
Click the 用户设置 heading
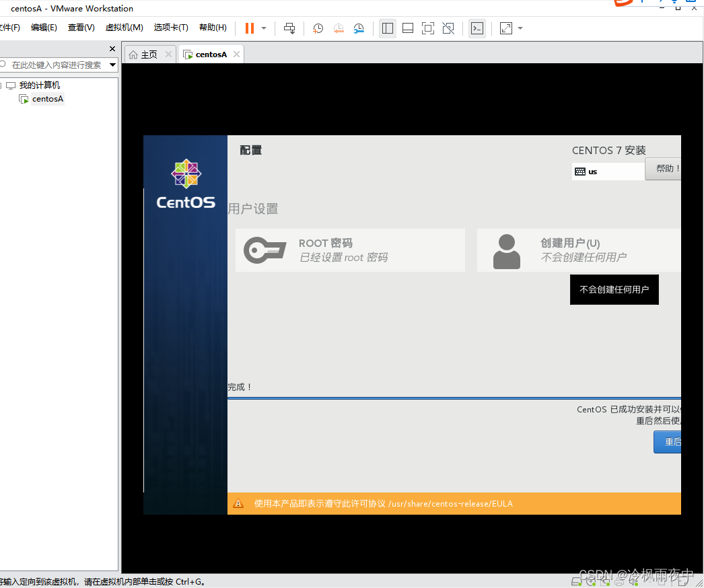pos(253,209)
